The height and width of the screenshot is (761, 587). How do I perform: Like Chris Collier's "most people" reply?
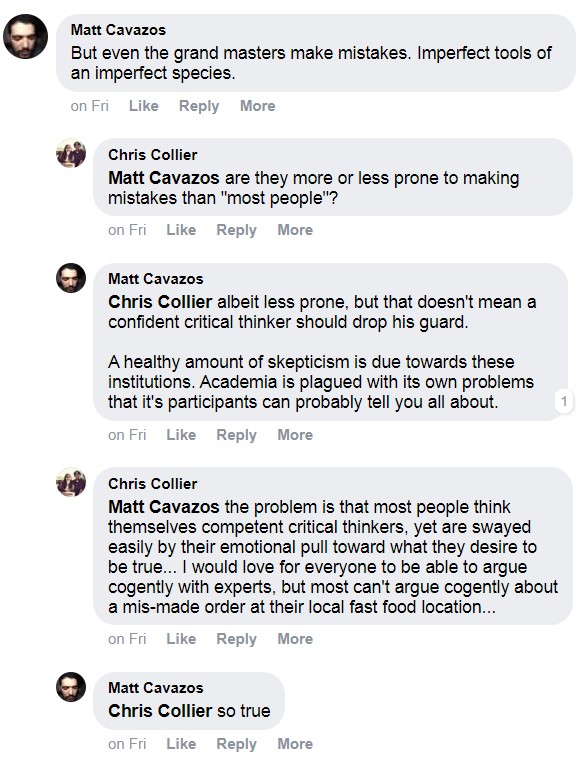coord(181,230)
